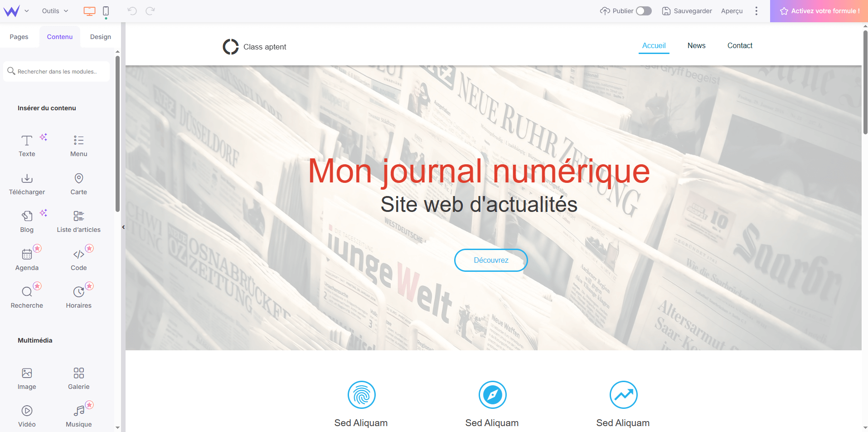Open the Aperçu preview
The height and width of the screenshot is (432, 868).
(732, 11)
